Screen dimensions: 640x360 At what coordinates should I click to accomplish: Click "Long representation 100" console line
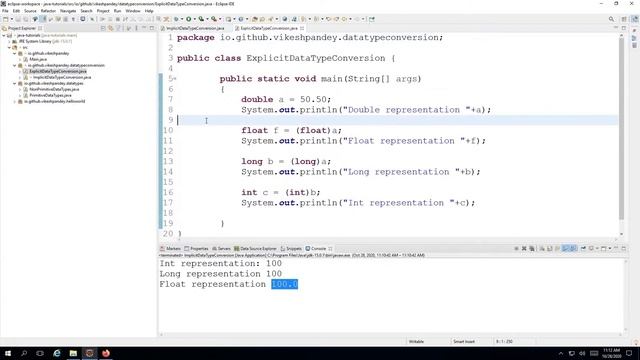(220, 274)
